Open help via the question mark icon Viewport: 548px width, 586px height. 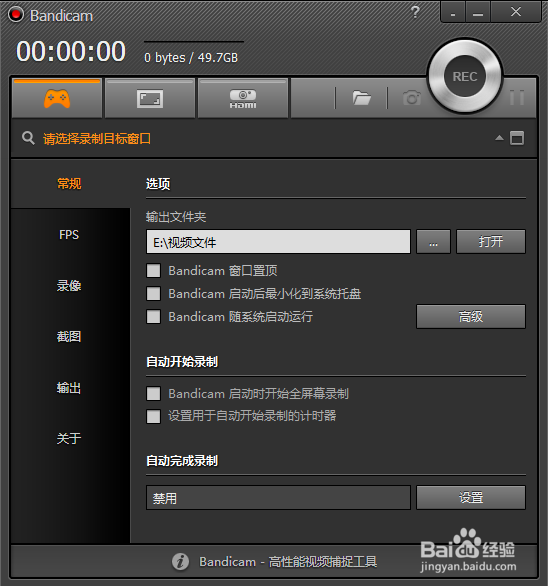tap(415, 12)
